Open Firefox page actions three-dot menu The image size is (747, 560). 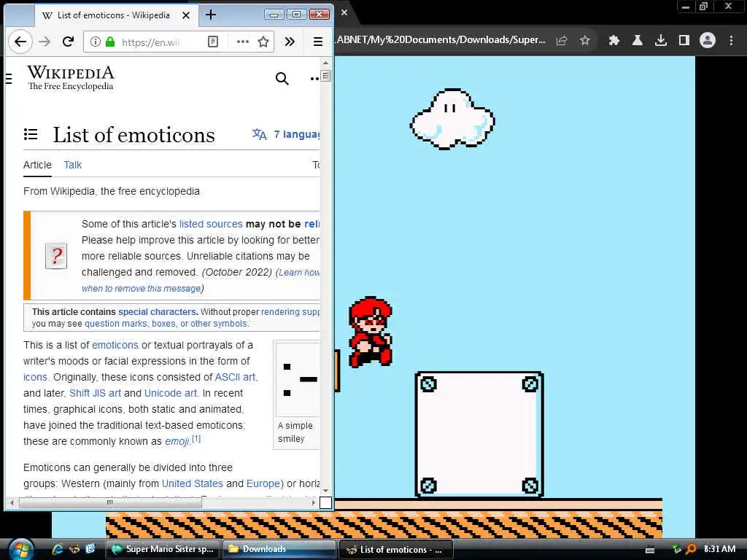[x=242, y=42]
